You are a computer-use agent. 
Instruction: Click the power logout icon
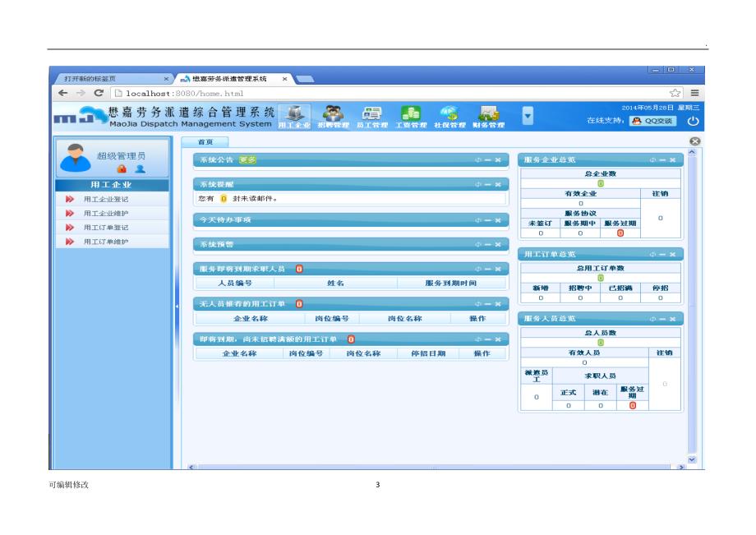[x=693, y=121]
